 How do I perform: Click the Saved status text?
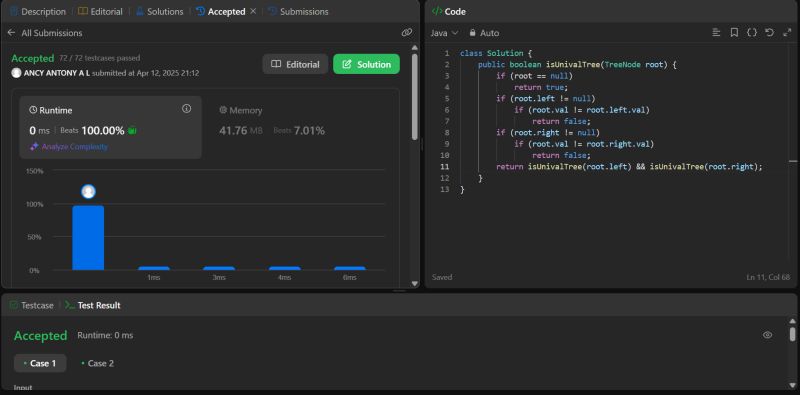click(x=442, y=277)
